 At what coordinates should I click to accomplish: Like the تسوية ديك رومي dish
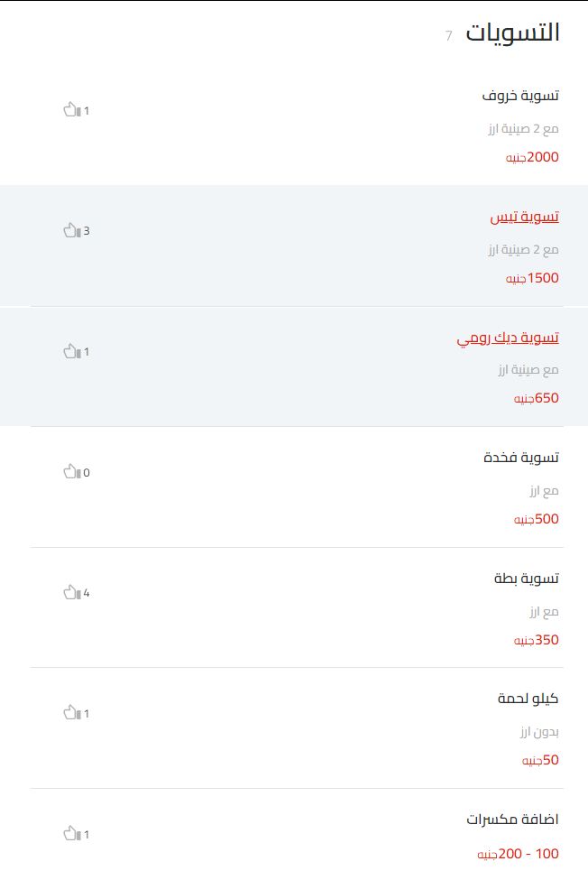pos(71,351)
